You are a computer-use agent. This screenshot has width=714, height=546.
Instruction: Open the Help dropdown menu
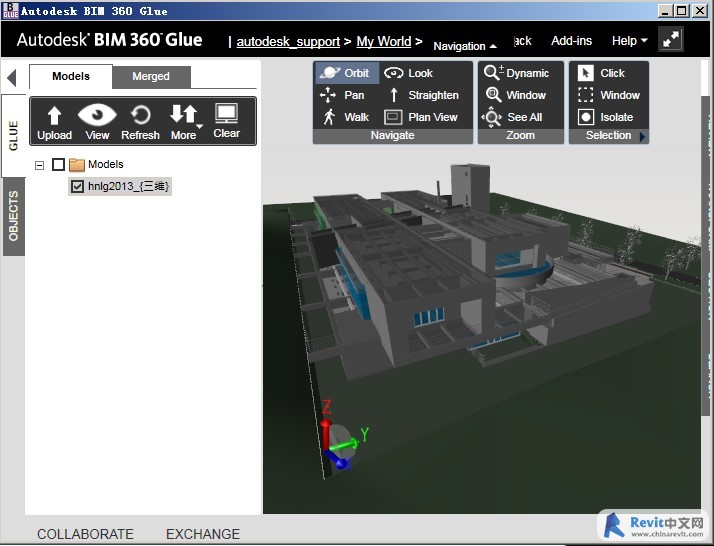pos(629,41)
